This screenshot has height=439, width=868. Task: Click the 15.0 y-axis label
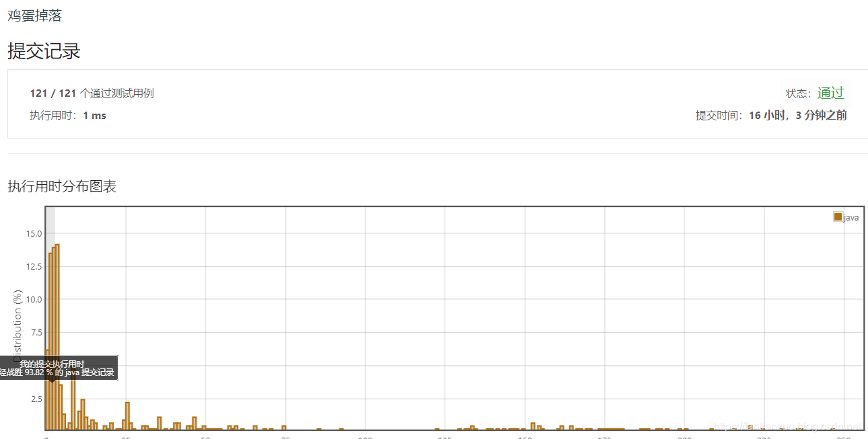pyautogui.click(x=34, y=233)
